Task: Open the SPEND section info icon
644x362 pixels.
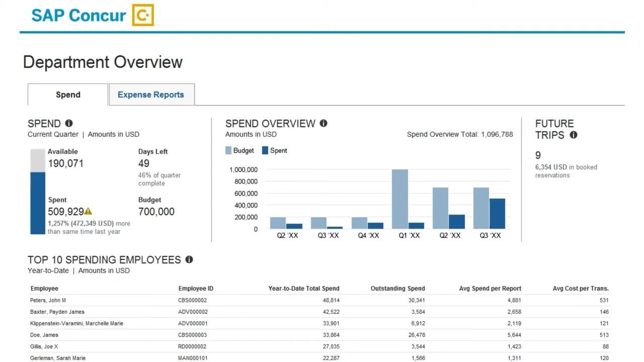Action: click(x=69, y=123)
